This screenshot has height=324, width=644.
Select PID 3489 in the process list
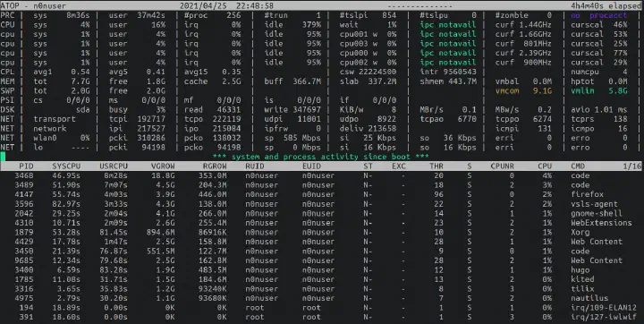pyautogui.click(x=24, y=185)
